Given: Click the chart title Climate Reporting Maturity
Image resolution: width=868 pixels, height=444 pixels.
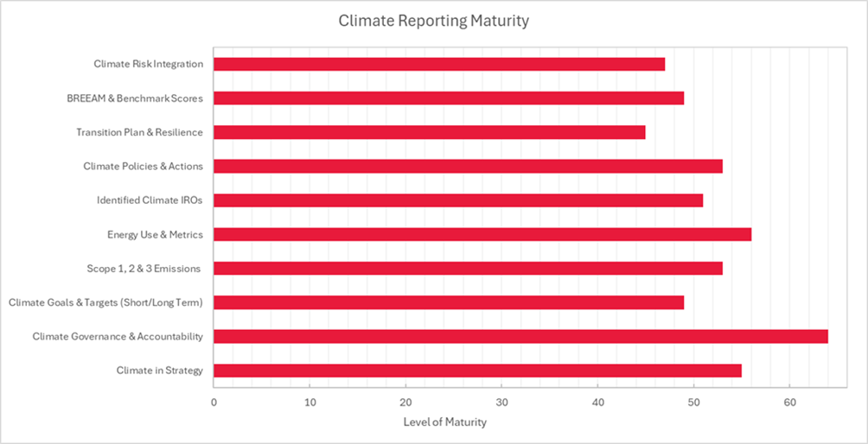Looking at the screenshot, I should pos(434,20).
